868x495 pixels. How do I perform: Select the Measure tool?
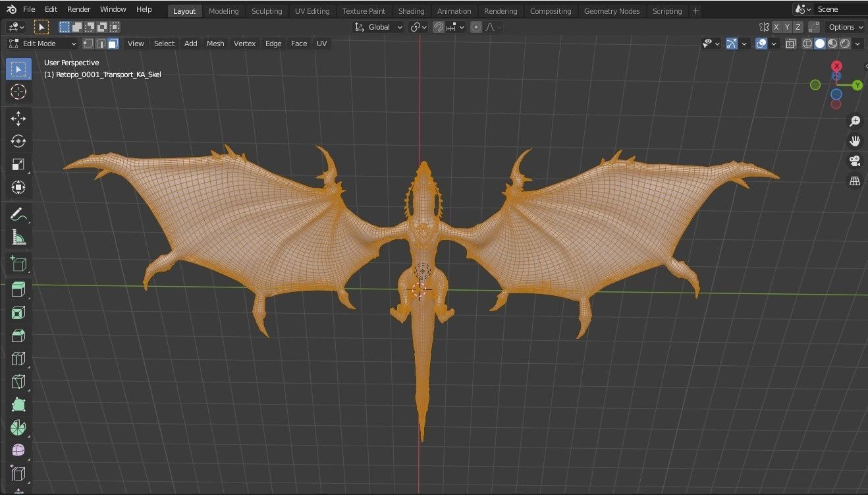[18, 237]
